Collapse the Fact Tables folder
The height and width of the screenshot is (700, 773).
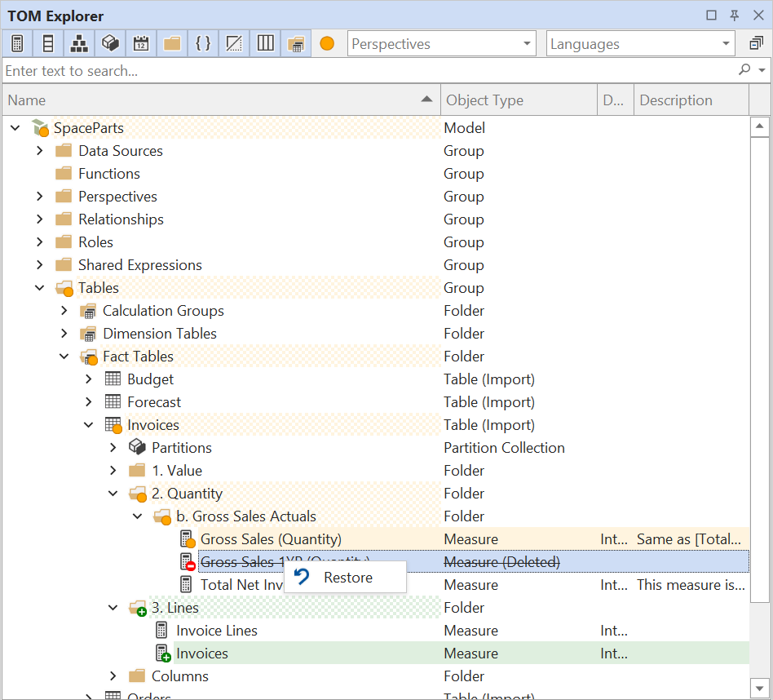(x=64, y=357)
